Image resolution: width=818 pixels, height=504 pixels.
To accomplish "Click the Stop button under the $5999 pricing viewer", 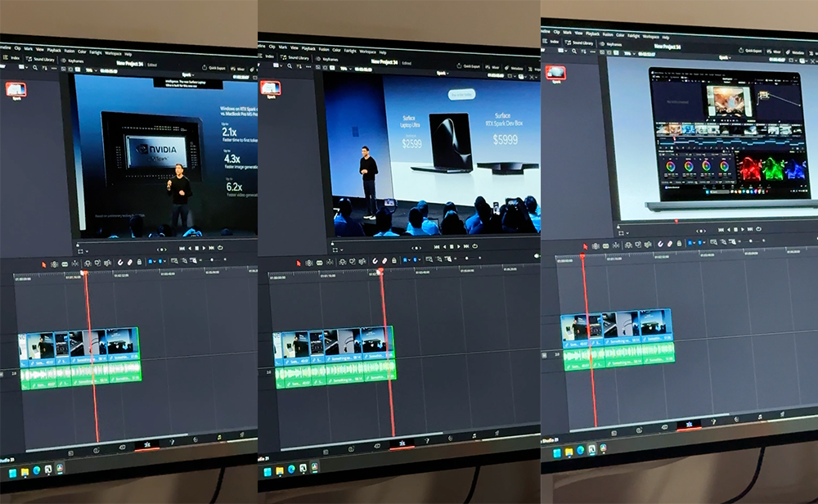I will [452, 246].
